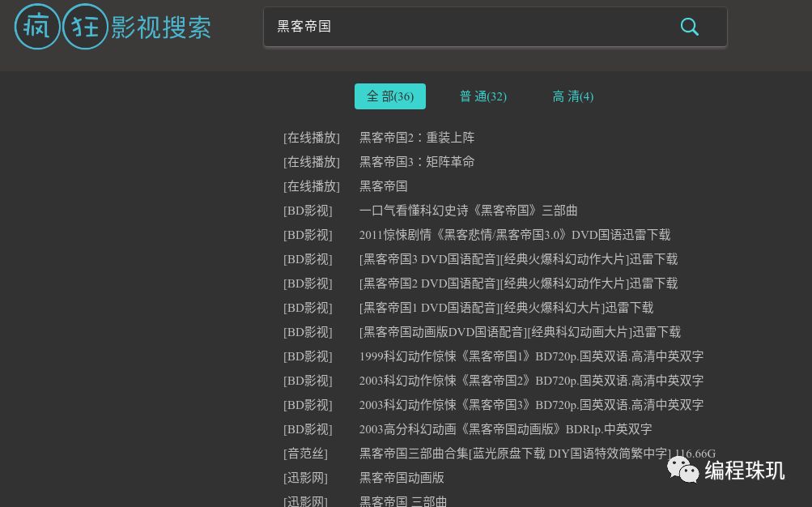812x507 pixels.
Task: Open 黑客帝国动画版DVD国语配音 result
Action: [520, 333]
